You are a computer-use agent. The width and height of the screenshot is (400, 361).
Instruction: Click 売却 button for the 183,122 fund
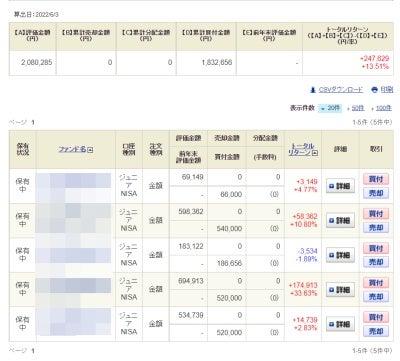[x=376, y=262]
